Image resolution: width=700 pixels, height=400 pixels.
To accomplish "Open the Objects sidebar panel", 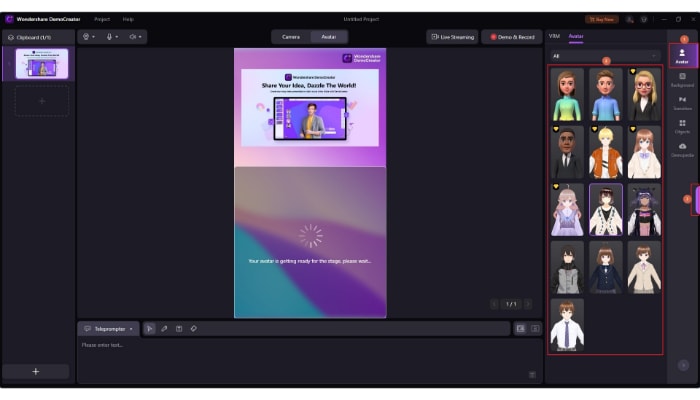I will pos(682,127).
